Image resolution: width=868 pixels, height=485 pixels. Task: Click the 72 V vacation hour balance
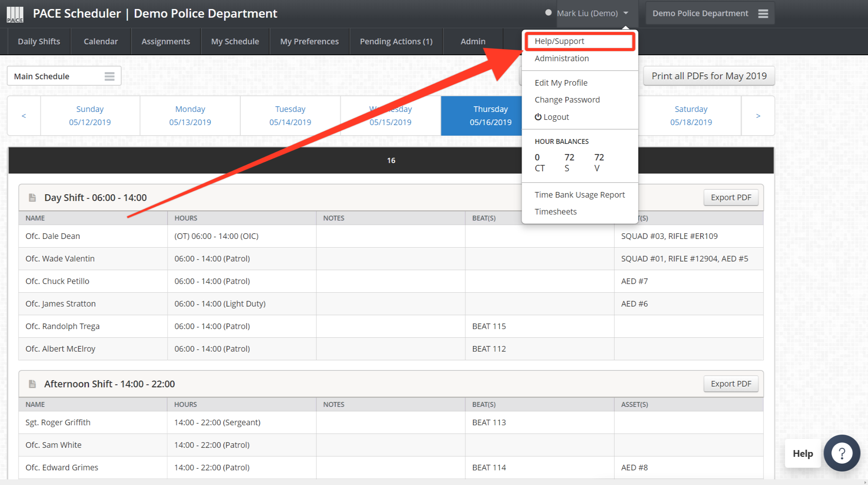coord(599,162)
